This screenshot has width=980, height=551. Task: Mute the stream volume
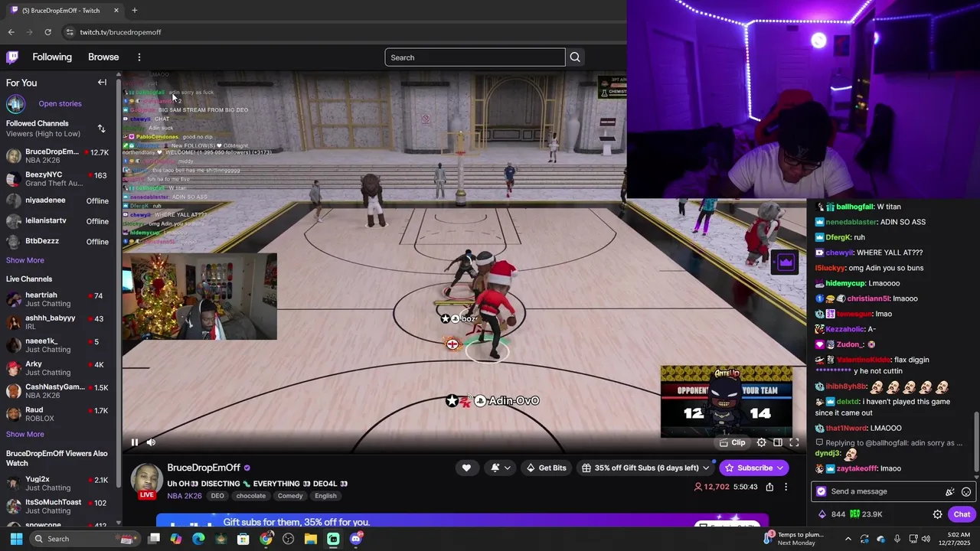tap(151, 442)
